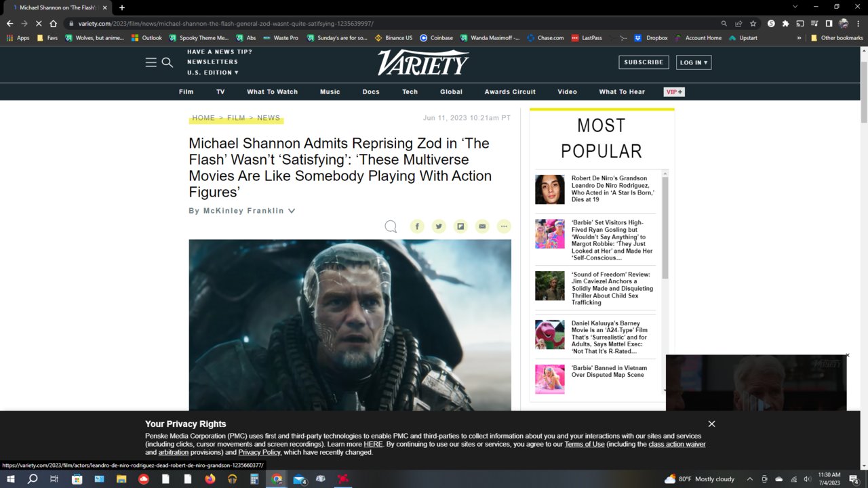Image resolution: width=868 pixels, height=488 pixels.
Task: Open Barbie Banned in Vietnam headline
Action: pos(609,371)
